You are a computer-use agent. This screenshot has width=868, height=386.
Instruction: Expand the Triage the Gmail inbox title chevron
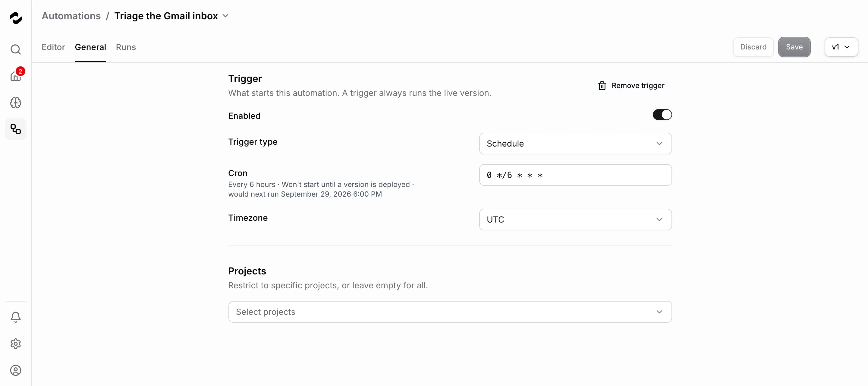tap(225, 16)
